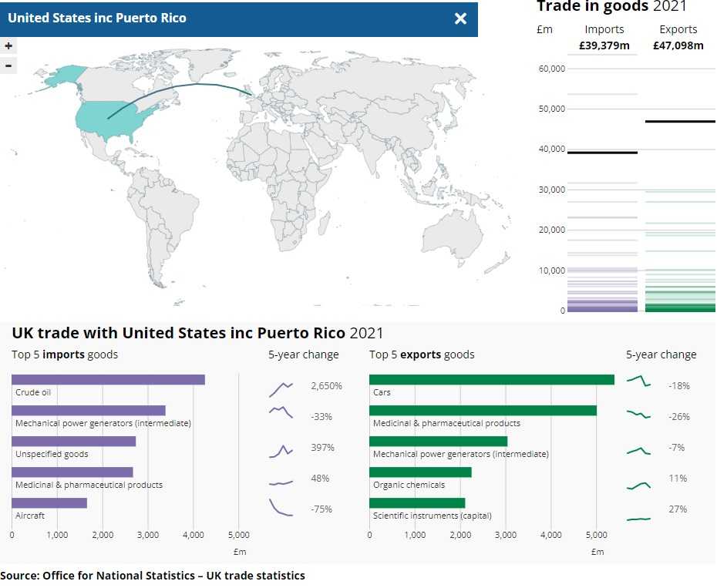Click the Cars 5-year change sparkline
The height and width of the screenshot is (588, 717).
[x=638, y=381]
